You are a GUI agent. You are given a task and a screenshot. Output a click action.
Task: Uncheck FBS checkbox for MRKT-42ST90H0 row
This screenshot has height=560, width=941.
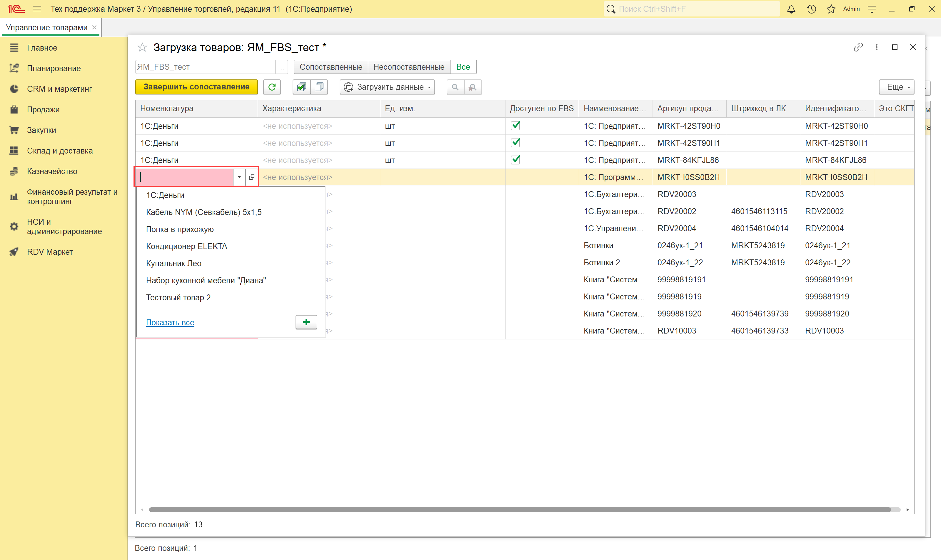515,126
